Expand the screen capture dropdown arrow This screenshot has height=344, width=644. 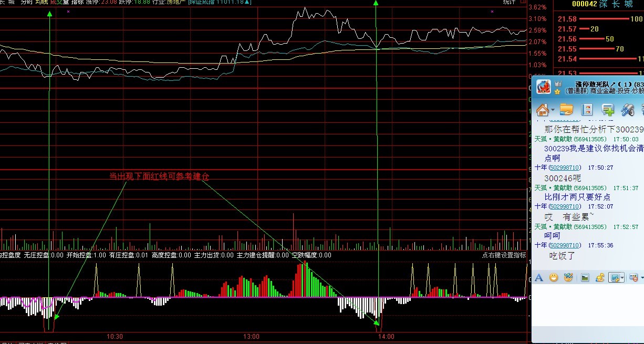622,277
